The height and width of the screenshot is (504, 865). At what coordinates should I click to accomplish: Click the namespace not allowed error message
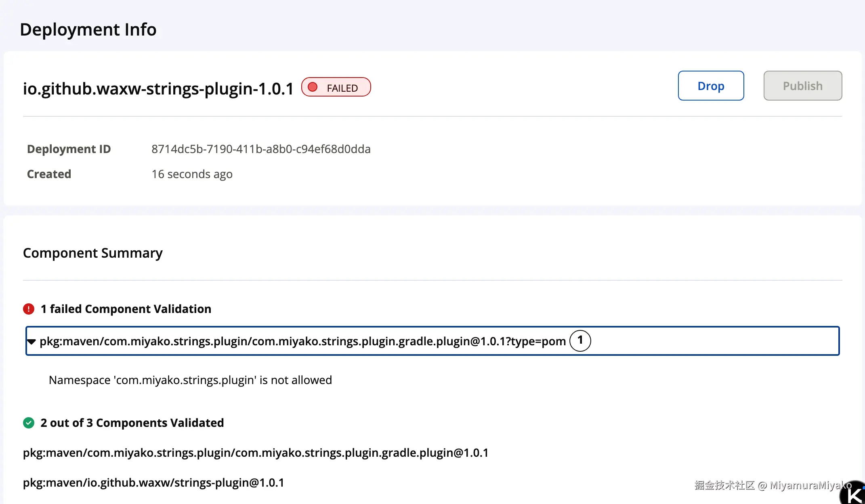pos(190,380)
